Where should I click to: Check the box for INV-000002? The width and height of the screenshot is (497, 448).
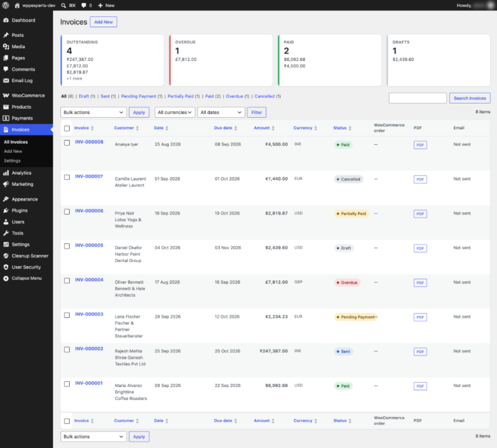67,350
